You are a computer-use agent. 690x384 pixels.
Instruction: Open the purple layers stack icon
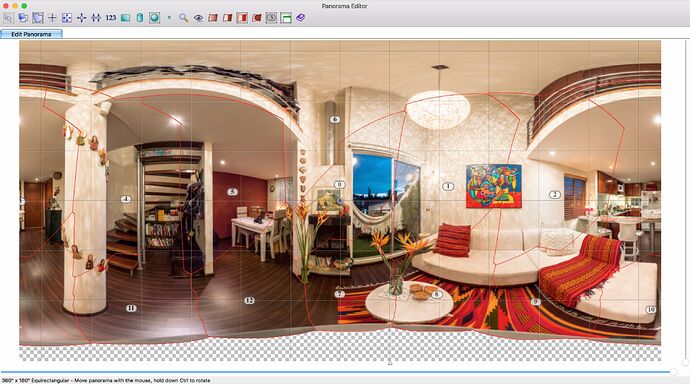[301, 18]
